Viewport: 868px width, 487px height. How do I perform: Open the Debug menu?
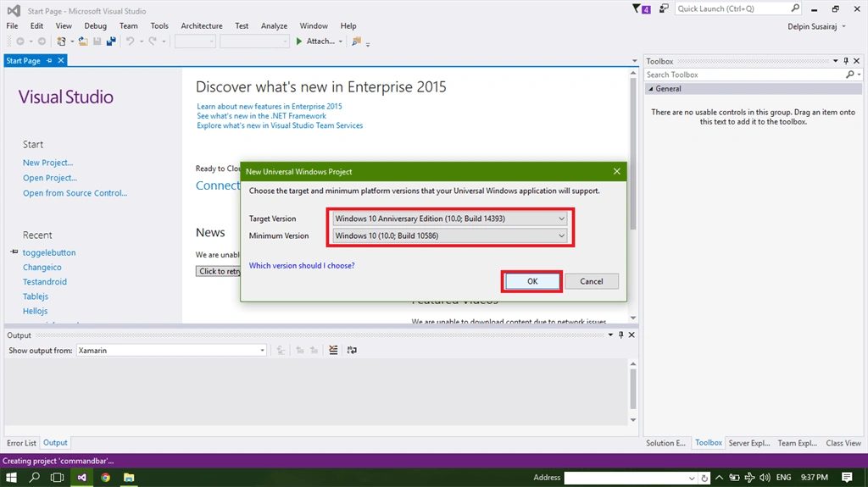95,26
